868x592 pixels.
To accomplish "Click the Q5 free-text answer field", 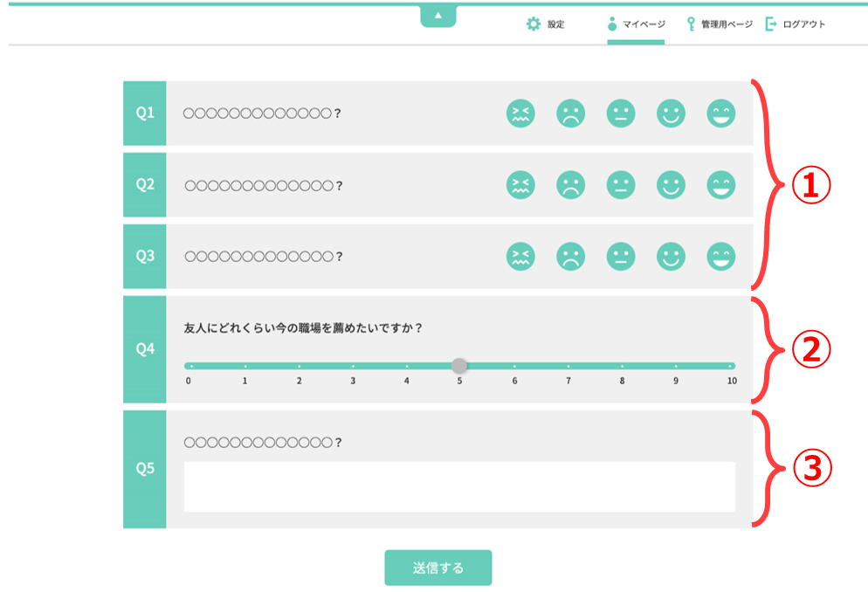I will 459,486.
